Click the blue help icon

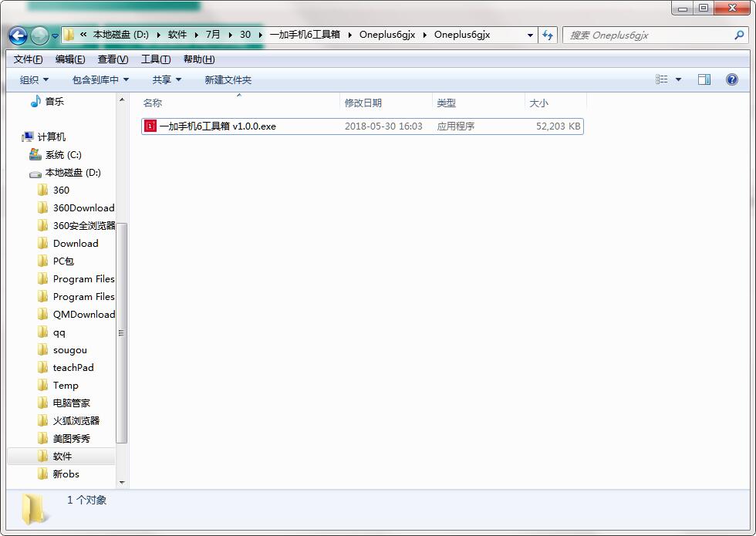pos(732,79)
